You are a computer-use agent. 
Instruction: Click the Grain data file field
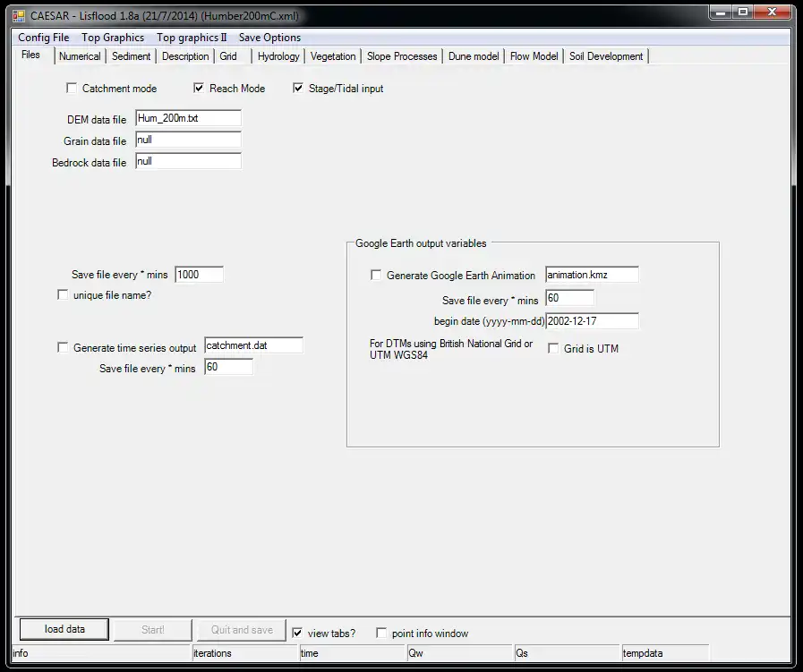[189, 140]
